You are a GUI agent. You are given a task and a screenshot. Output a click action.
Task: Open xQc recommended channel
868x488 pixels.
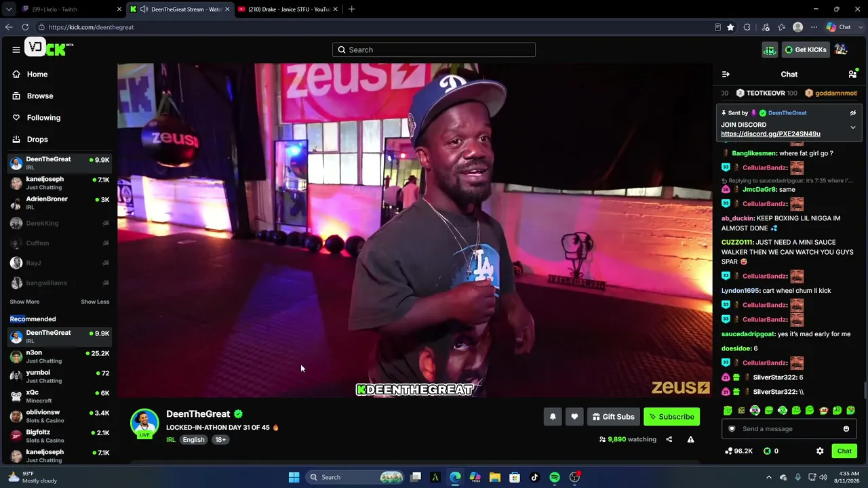click(60, 396)
